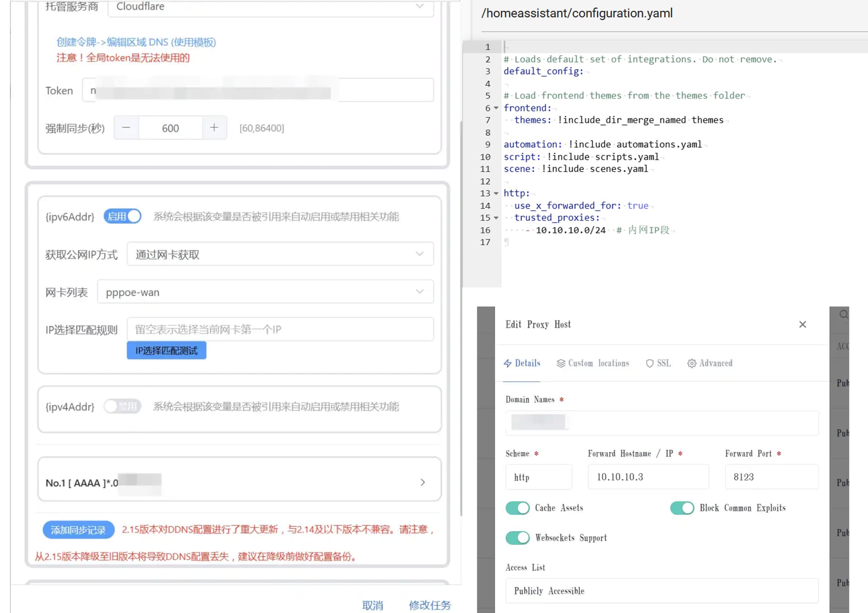The width and height of the screenshot is (868, 613).
Task: Expand the No.1 AAAA record chevron
Action: click(x=422, y=482)
